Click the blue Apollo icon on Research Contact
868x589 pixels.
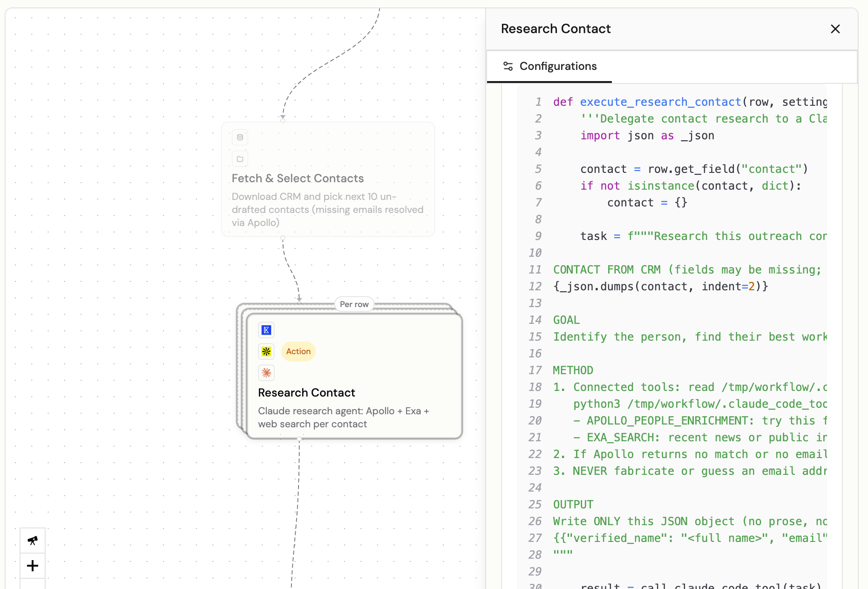[x=266, y=330]
